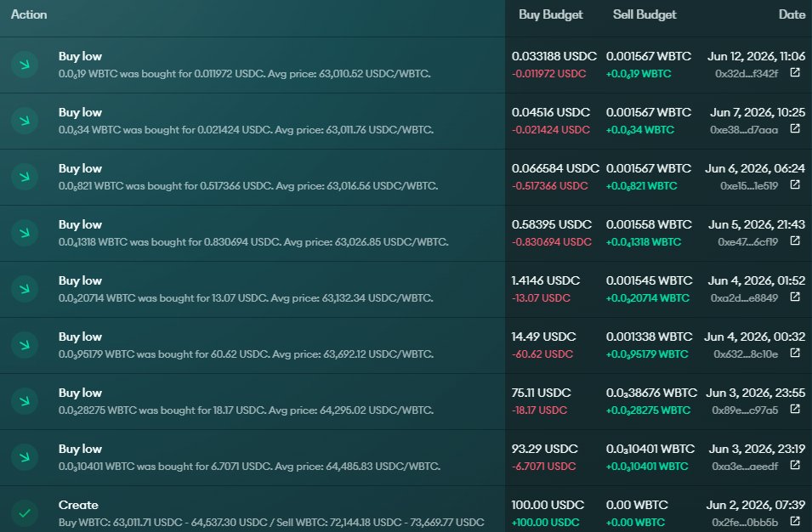Click buy budget value 75.11 USDC
This screenshot has height=532, width=812.
[541, 393]
